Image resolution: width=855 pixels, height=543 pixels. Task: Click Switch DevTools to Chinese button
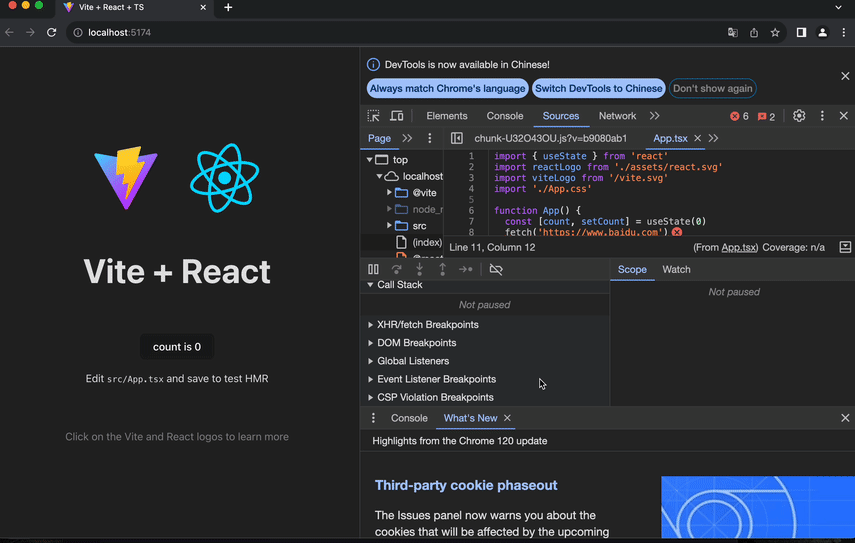[x=599, y=88]
